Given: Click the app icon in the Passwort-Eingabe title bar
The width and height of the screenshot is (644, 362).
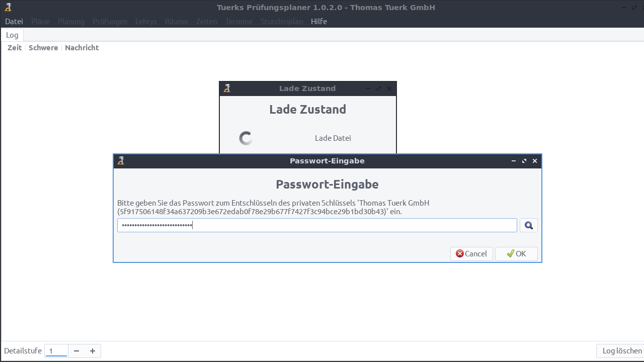Looking at the screenshot, I should 121,161.
